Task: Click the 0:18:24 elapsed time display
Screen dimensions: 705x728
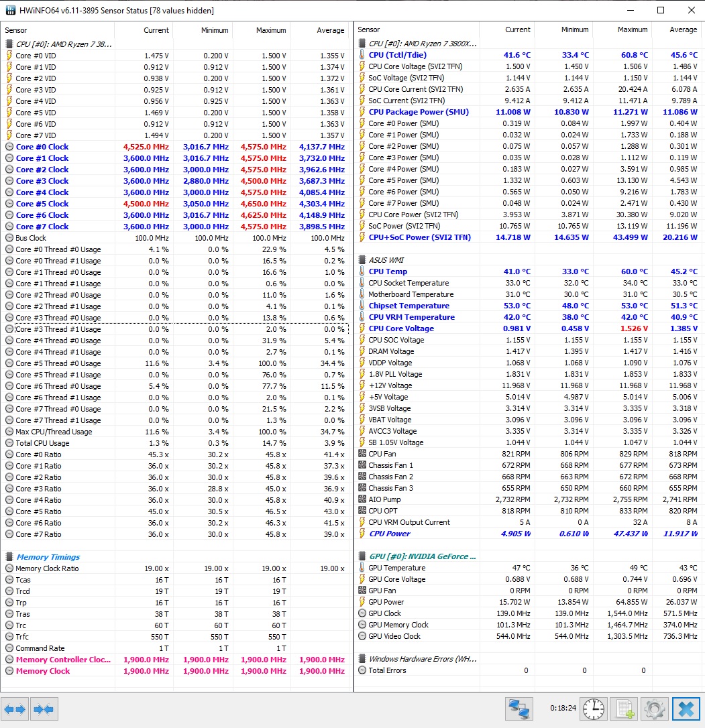Action: point(563,708)
